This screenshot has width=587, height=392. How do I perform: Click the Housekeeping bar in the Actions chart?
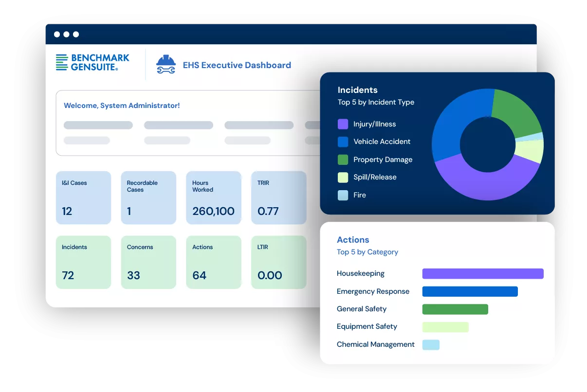point(483,273)
